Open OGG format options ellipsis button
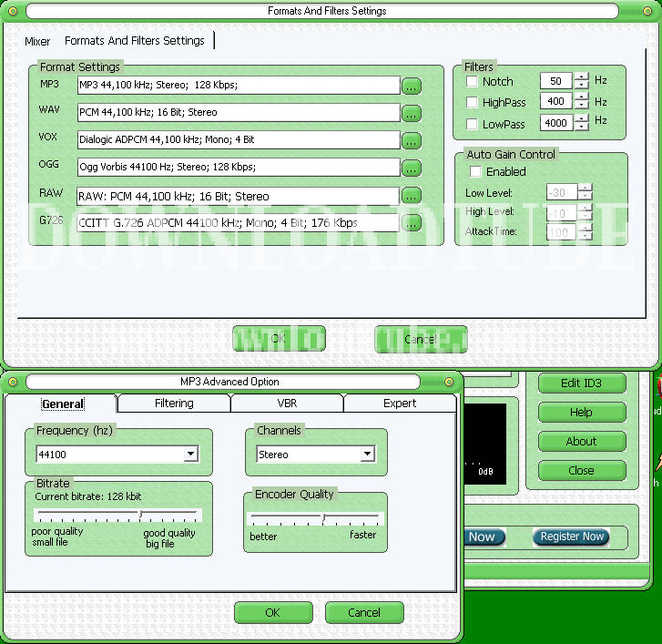 click(412, 169)
